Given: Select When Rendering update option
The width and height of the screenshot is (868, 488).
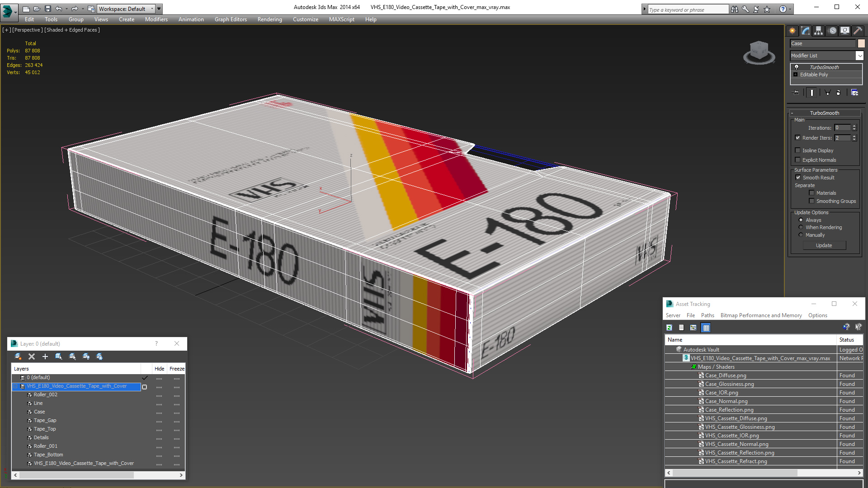Looking at the screenshot, I should [801, 227].
